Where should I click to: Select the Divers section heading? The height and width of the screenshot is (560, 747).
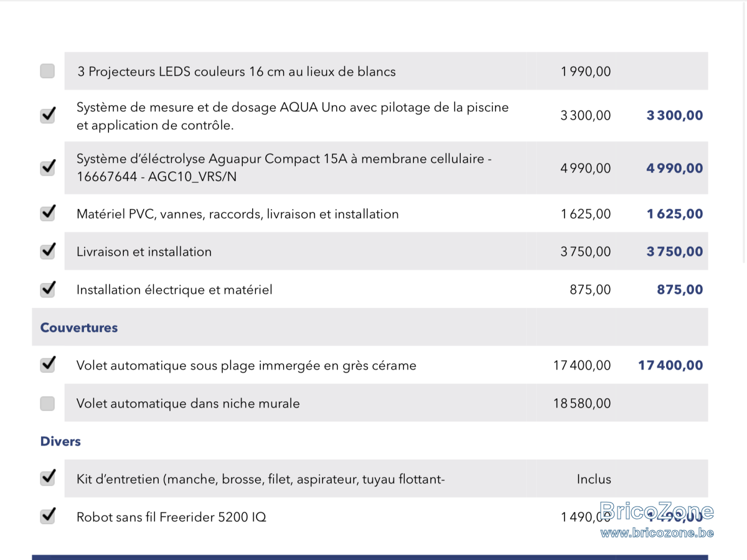(x=60, y=441)
